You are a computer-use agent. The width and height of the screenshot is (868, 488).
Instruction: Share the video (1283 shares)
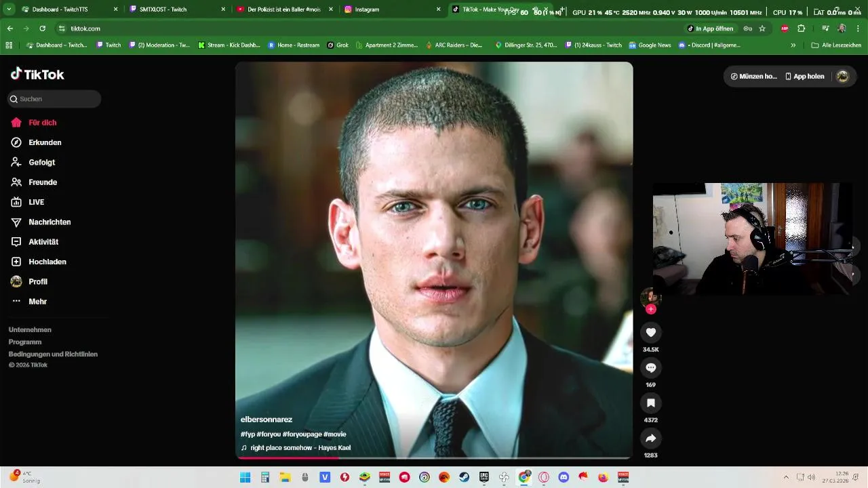[x=650, y=438]
